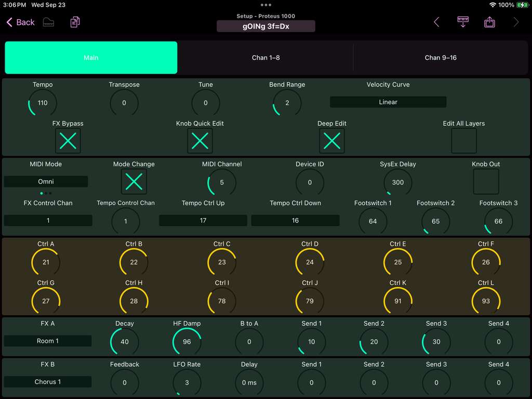532x399 pixels.
Task: Click the Ctrl D knob
Action: 310,262
